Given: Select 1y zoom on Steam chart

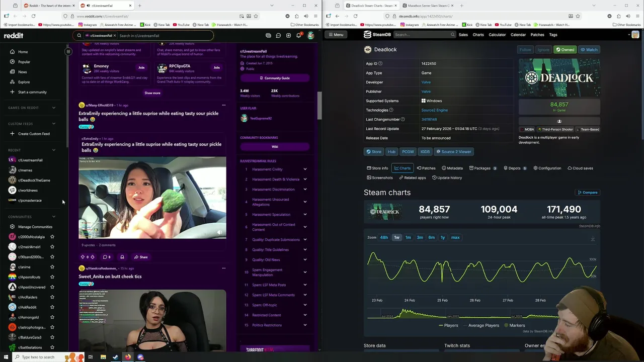Looking at the screenshot, I should point(443,237).
